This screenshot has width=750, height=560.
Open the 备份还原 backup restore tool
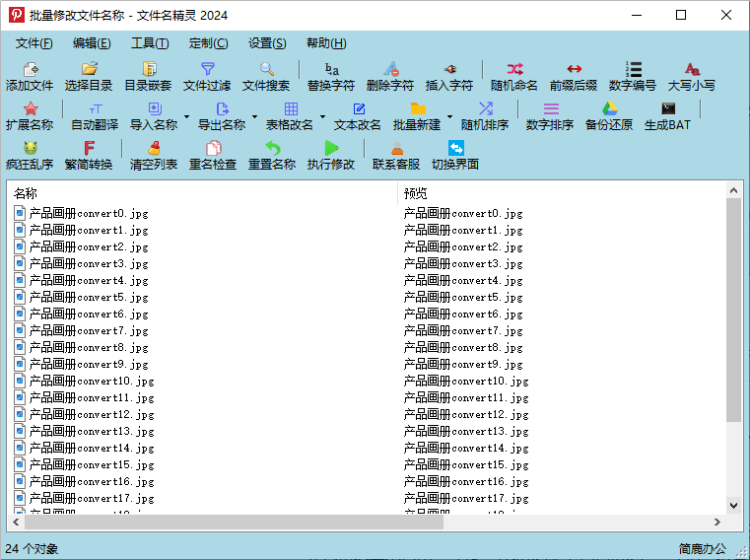(609, 115)
